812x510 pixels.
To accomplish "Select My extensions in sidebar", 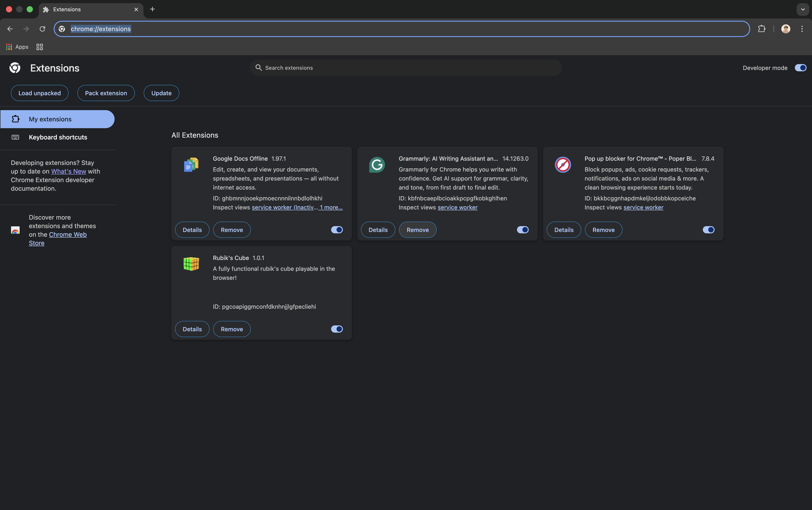I will pyautogui.click(x=57, y=119).
